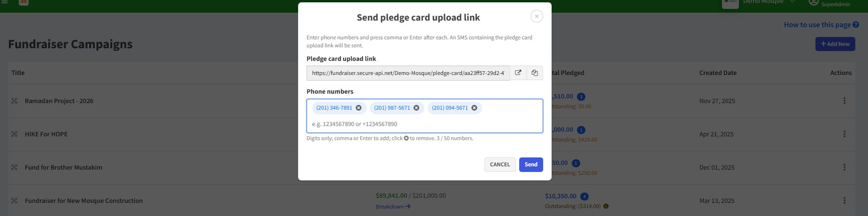Open the Breakdown link for Mosque Construction
Viewport: 868px width, 216px height.
393,207
